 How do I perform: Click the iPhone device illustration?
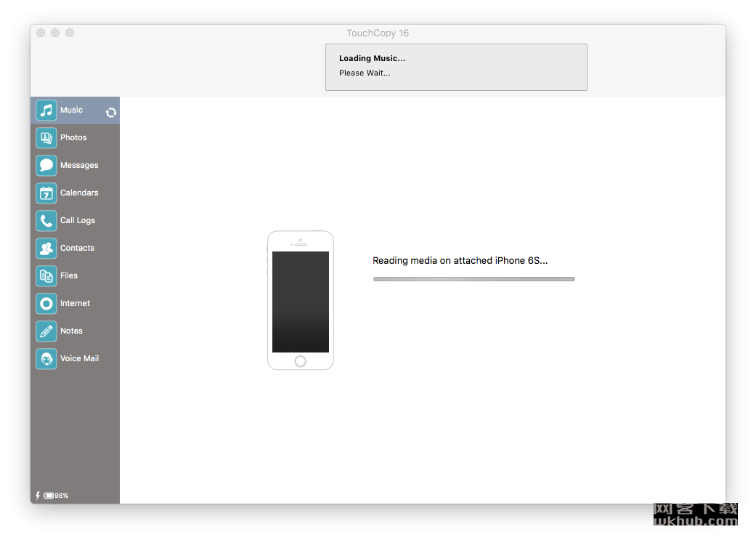[301, 300]
